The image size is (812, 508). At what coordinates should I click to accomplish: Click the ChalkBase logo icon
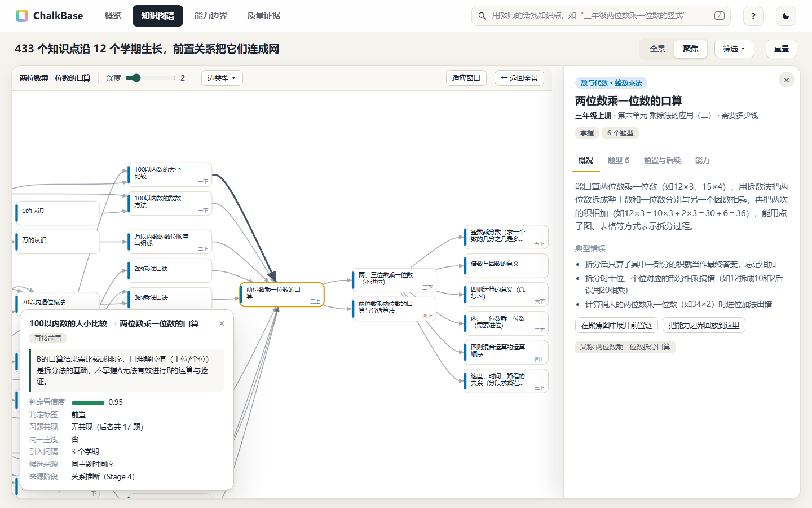22,16
